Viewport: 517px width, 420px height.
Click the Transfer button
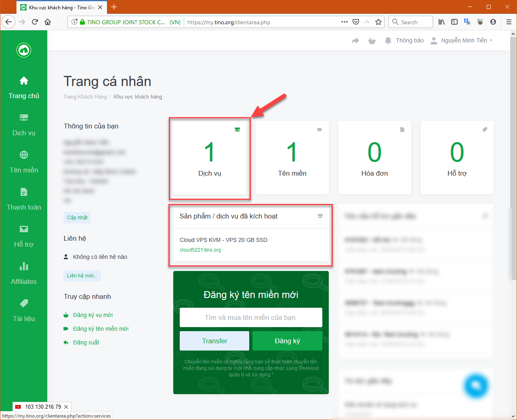pos(214,340)
